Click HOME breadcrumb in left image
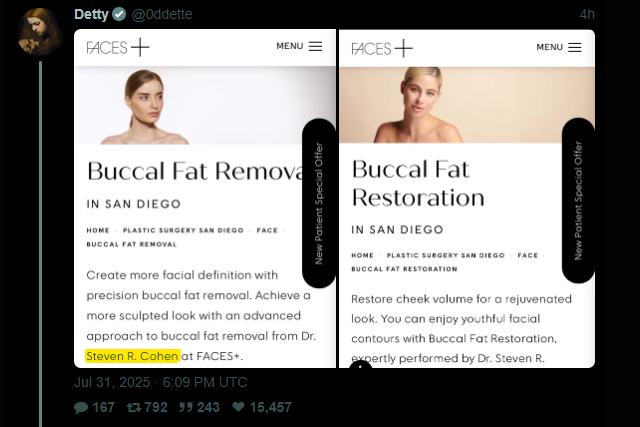640x427 pixels. [x=98, y=230]
